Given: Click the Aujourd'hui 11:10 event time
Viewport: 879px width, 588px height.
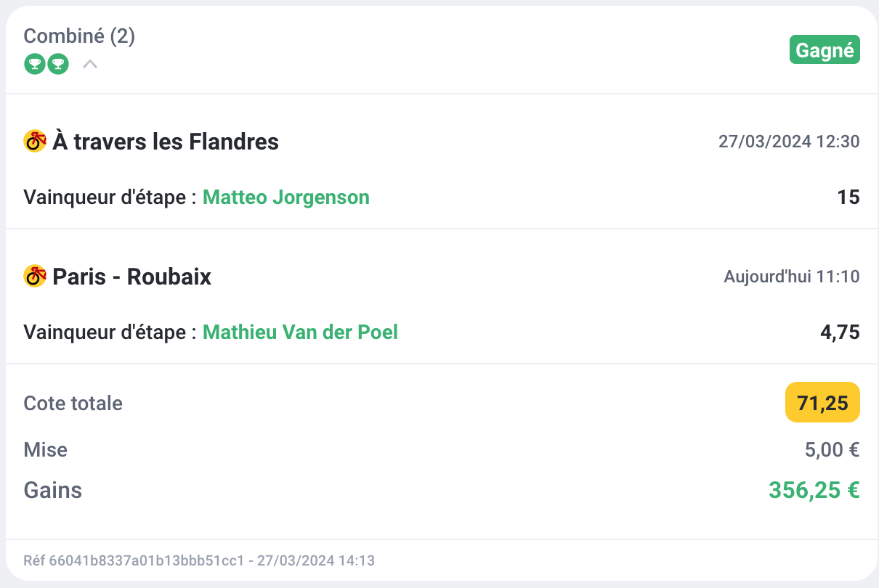Looking at the screenshot, I should click(792, 277).
